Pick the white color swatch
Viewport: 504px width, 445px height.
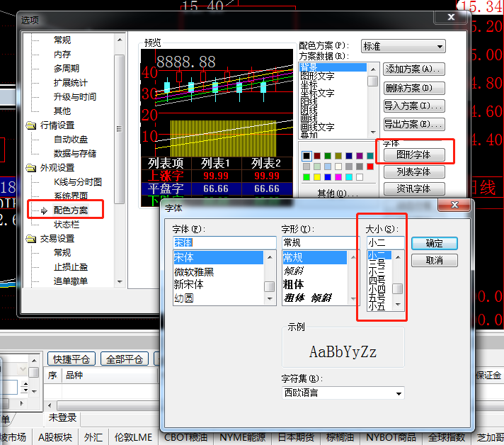click(x=360, y=177)
